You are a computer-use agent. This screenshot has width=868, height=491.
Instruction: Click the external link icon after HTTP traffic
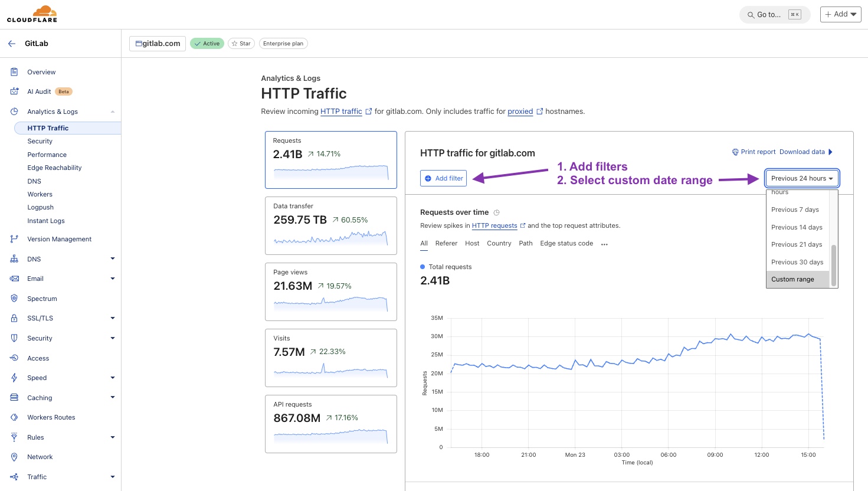(x=369, y=112)
